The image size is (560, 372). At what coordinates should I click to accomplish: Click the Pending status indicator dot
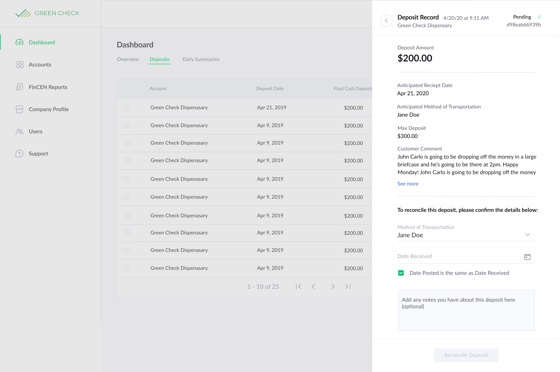(539, 17)
